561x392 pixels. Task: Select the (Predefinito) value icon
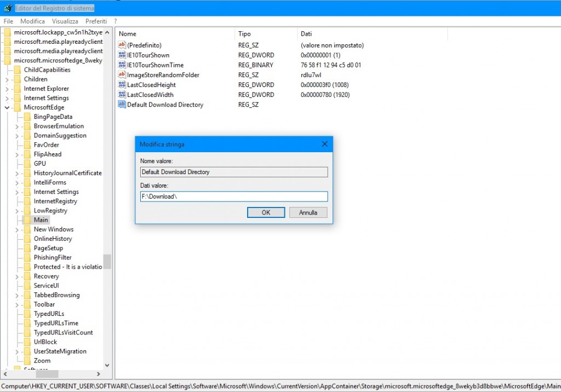[122, 45]
